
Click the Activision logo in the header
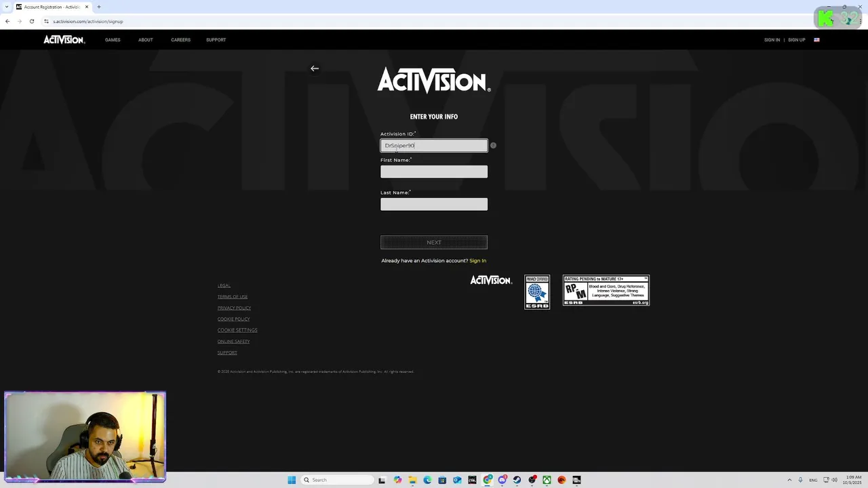click(64, 40)
